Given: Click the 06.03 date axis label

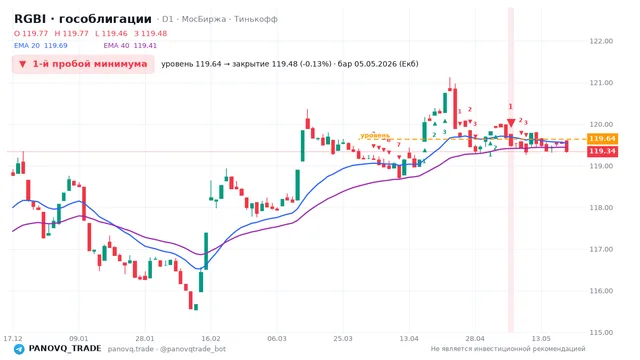Looking at the screenshot, I should [277, 339].
